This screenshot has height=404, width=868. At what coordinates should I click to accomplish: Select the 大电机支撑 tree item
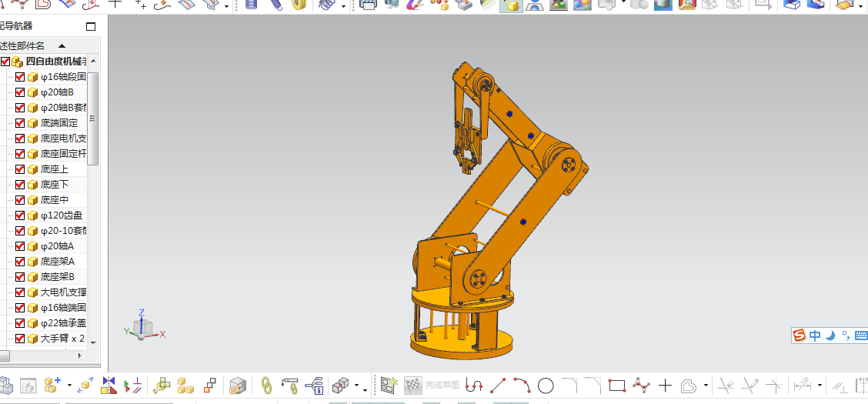pos(64,292)
